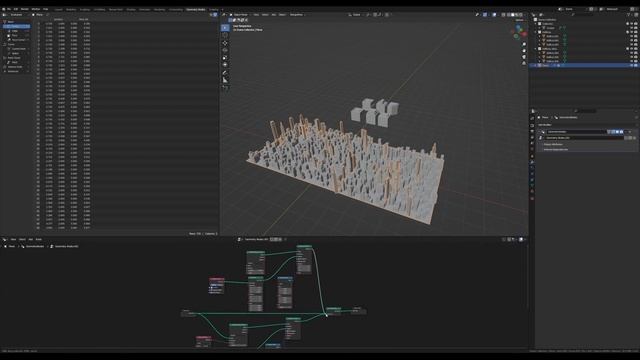Switch to the Layout workspace tab
Viewport: 640px width, 360px height.
coord(59,9)
